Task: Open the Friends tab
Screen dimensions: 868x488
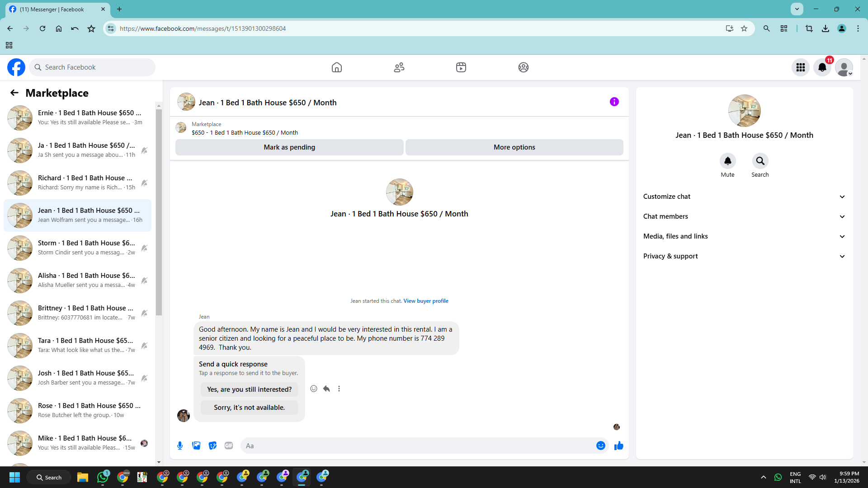Action: [x=399, y=67]
